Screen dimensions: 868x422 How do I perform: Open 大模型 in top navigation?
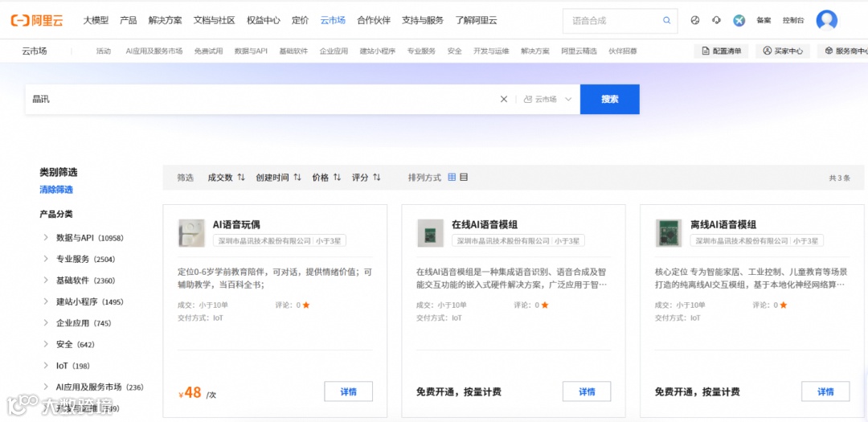[x=96, y=20]
